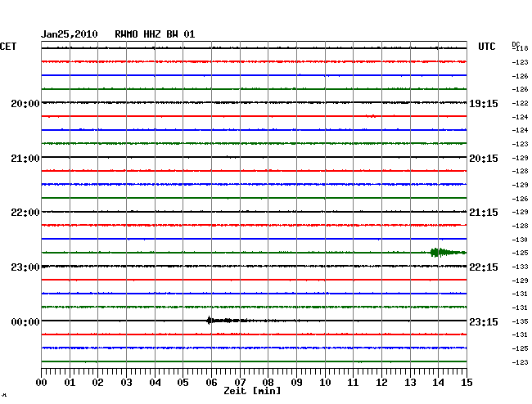The width and height of the screenshot is (532, 404).
Task: Click the 22:15 UTC time label
Action: [x=484, y=267]
